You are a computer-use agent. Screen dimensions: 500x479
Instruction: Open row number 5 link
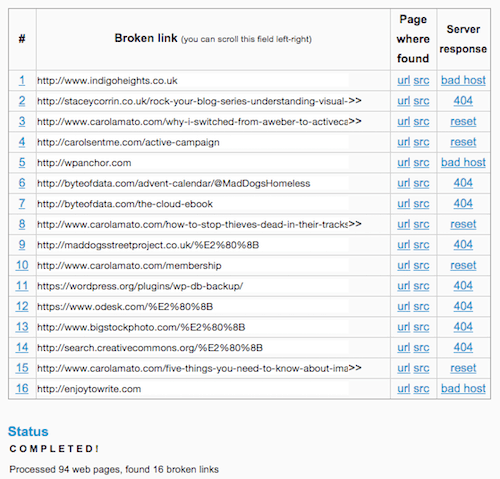(x=22, y=162)
